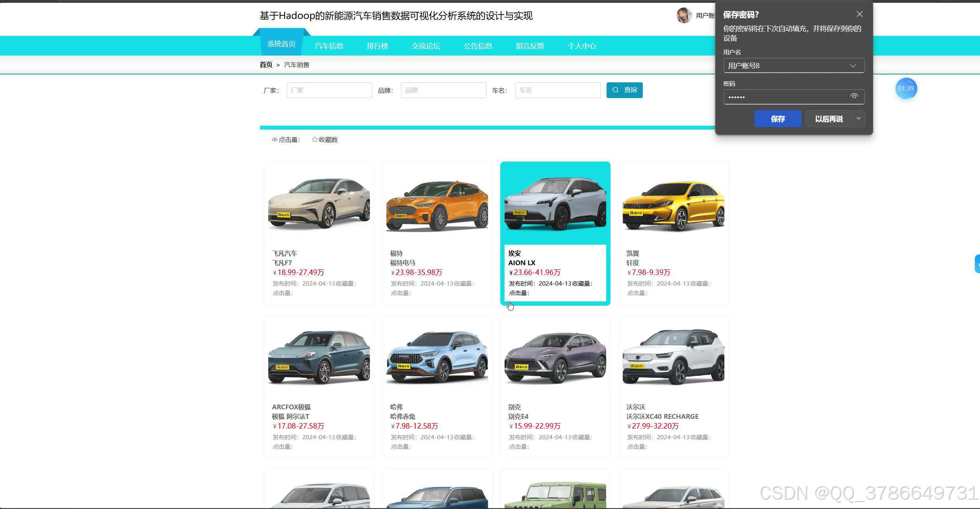Click the ¥18.99-27.49万 price

pos(299,273)
